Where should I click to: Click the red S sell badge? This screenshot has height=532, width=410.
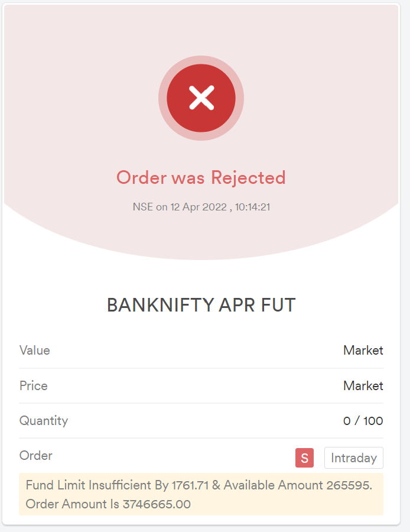pyautogui.click(x=304, y=458)
